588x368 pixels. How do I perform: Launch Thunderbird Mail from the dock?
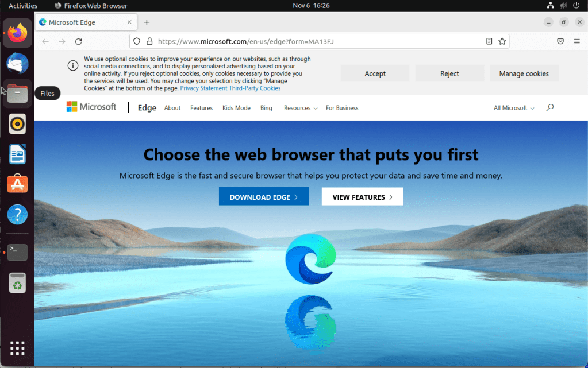(x=17, y=62)
